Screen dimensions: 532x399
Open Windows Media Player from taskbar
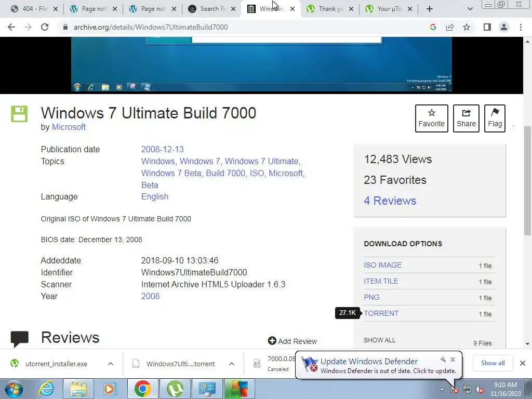point(109,389)
